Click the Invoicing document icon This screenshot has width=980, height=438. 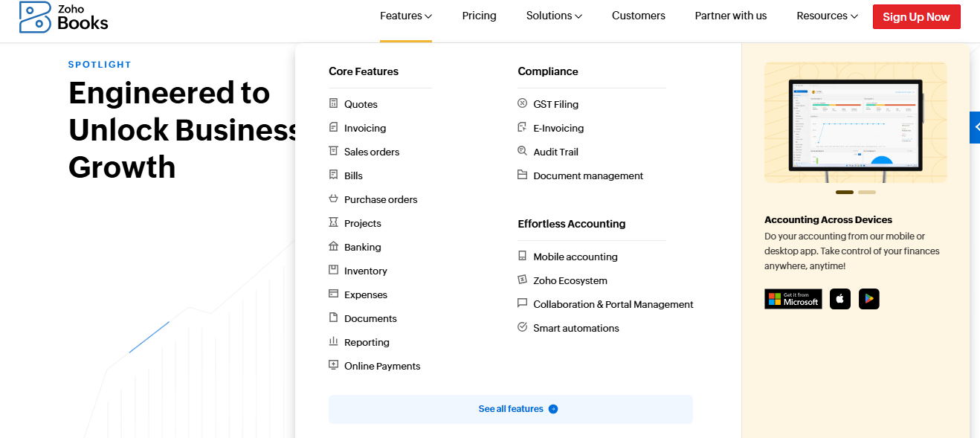pos(332,127)
